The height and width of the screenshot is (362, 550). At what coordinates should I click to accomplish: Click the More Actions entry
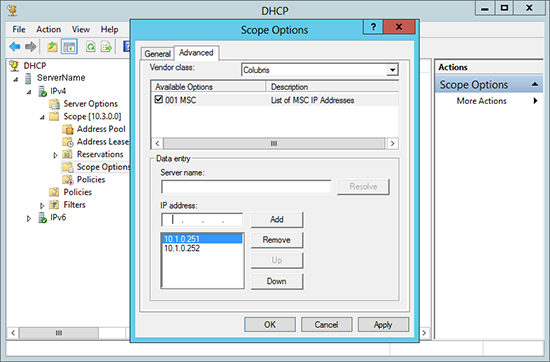pos(482,101)
